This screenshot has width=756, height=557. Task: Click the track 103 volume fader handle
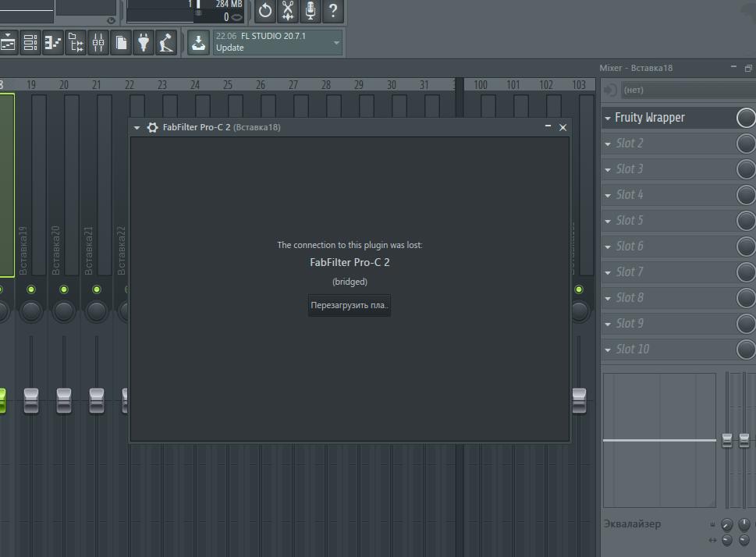coord(579,401)
